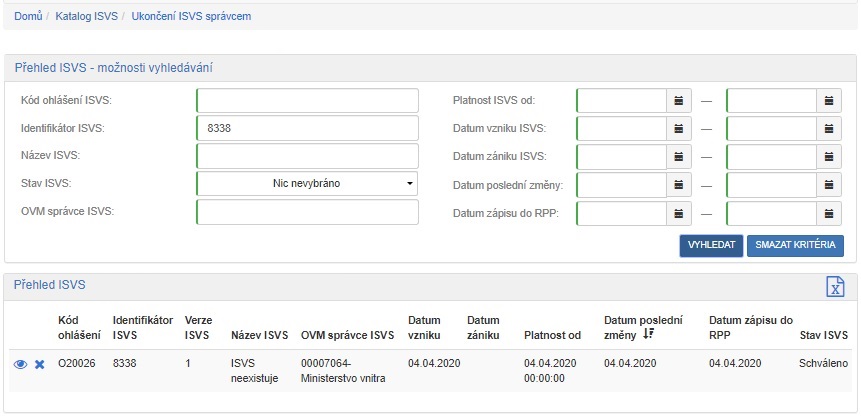This screenshot has width=861, height=416.
Task: View ISVS detail with the eye icon
Action: (20, 364)
